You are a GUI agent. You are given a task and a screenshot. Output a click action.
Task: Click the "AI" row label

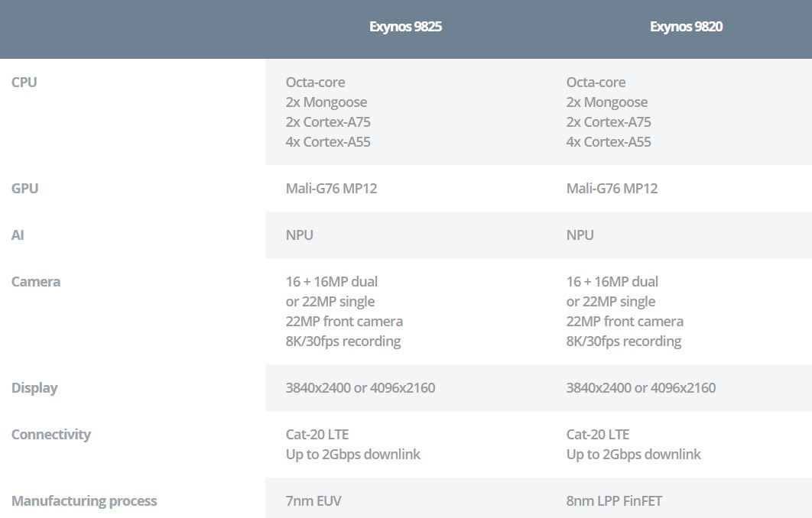(x=18, y=235)
